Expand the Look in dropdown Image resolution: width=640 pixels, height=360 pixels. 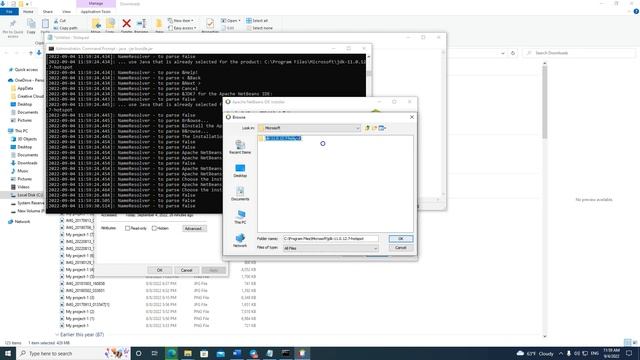pos(358,128)
